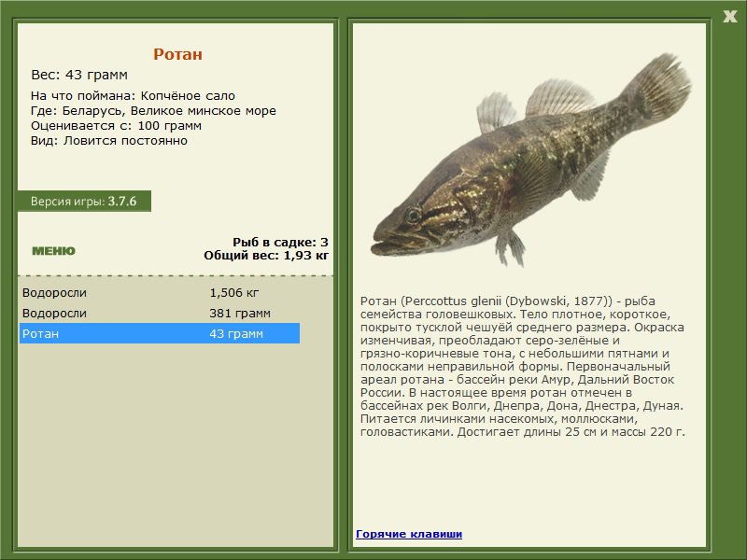Select the Водоросли 381 грамм entry
This screenshot has height=560, width=747.
160,313
